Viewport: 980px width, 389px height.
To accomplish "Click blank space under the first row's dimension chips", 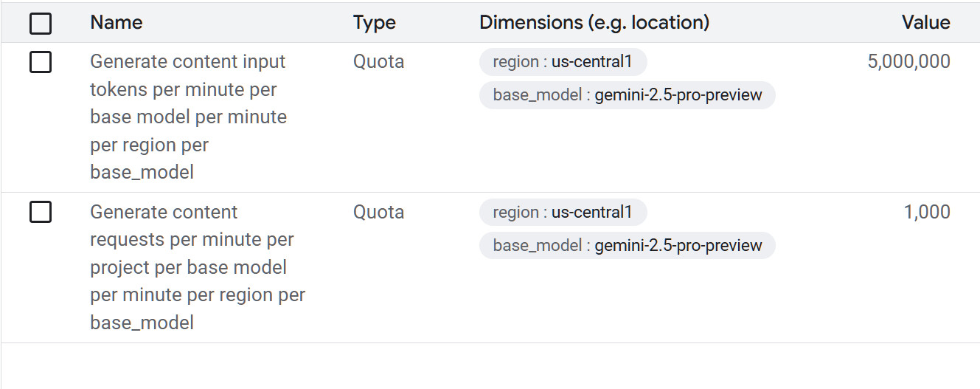I will click(x=627, y=151).
